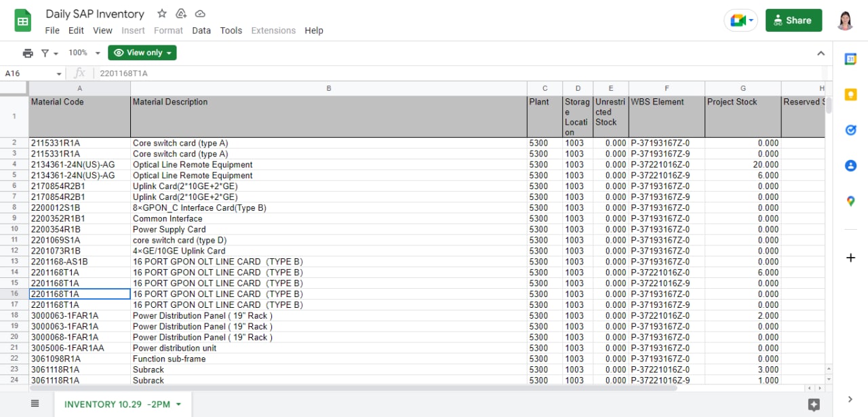Click the Google Meet call button

click(x=741, y=20)
